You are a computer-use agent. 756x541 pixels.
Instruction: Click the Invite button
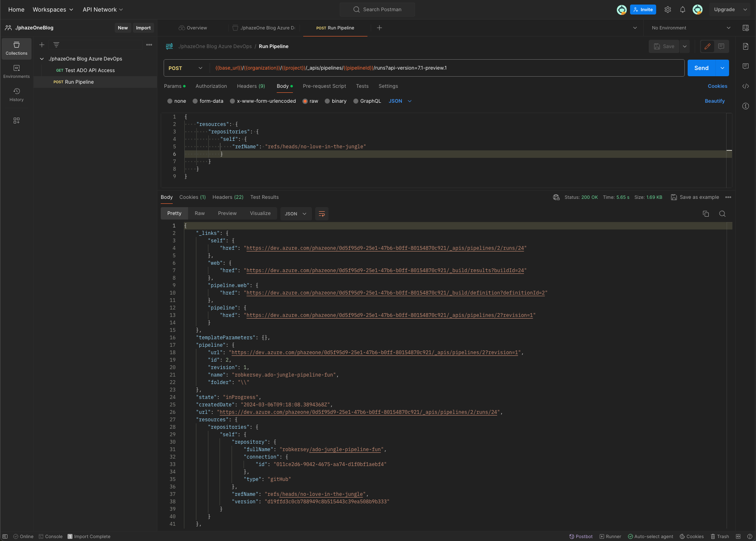pos(643,10)
